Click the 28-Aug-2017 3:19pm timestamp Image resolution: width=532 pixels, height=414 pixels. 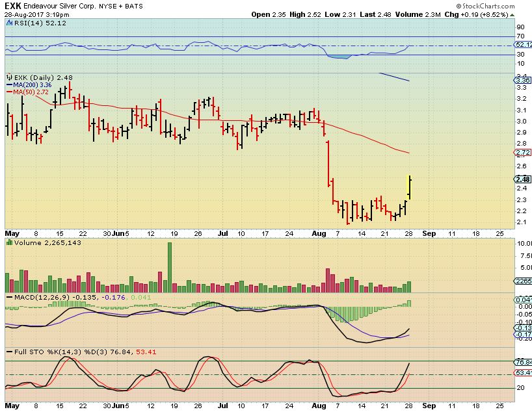click(x=37, y=14)
